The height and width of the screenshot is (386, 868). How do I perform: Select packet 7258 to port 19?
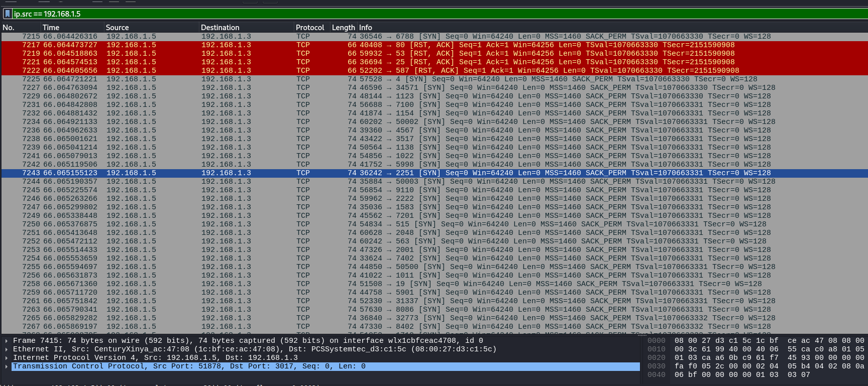pos(435,284)
